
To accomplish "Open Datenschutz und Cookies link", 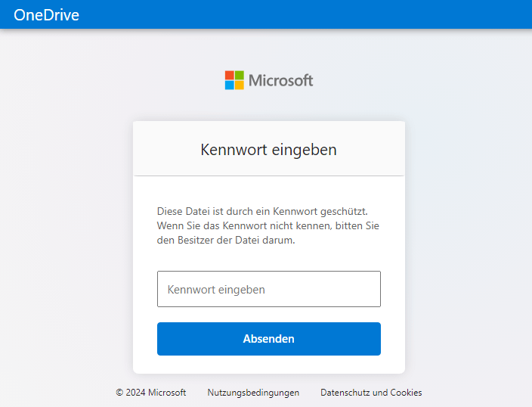I will 371,393.
